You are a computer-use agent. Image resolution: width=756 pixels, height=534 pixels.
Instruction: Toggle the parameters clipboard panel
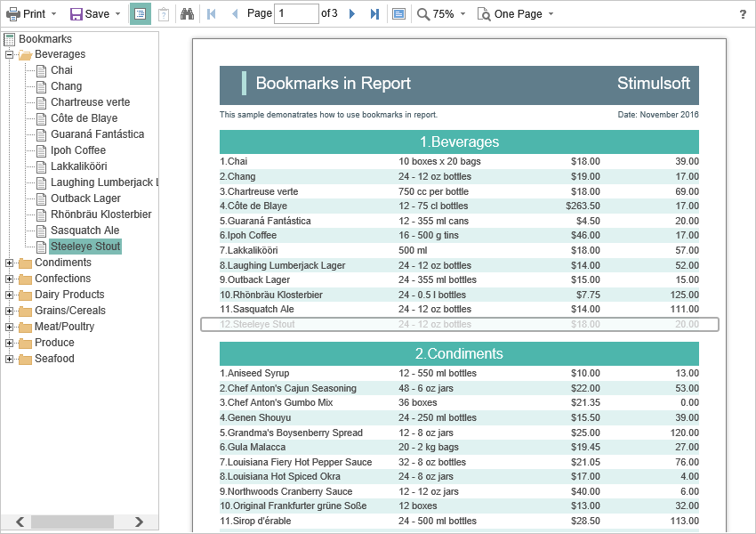tap(162, 13)
